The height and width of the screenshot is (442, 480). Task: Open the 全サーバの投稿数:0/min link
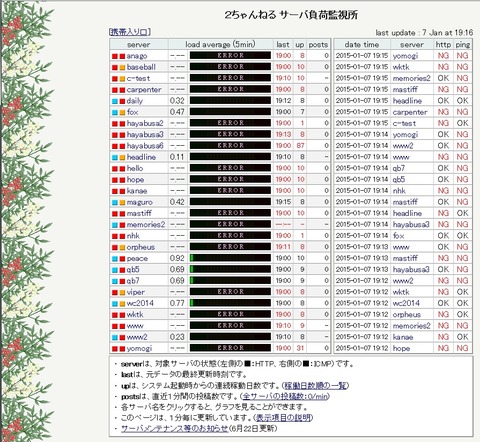tap(285, 396)
